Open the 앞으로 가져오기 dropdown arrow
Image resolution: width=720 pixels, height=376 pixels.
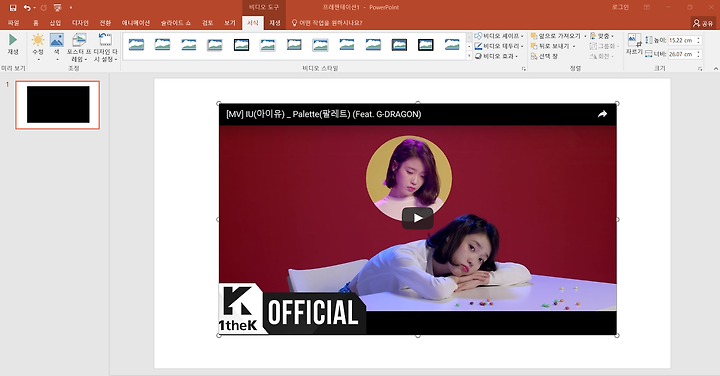pos(585,36)
